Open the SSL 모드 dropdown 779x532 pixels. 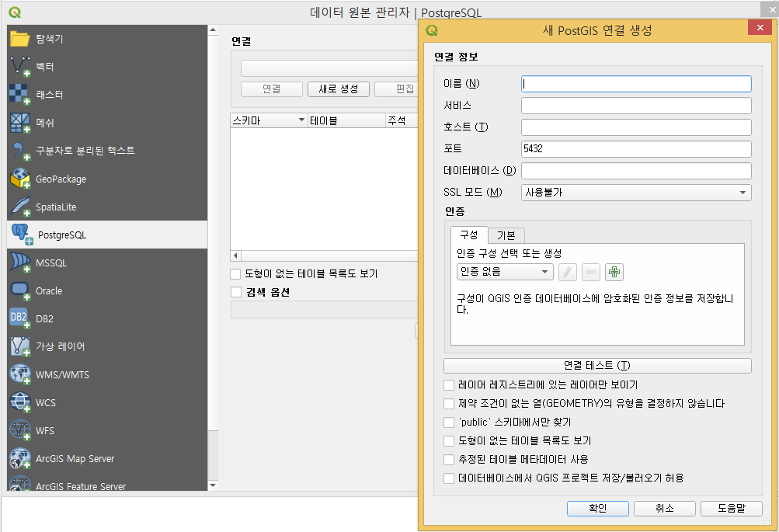coord(636,193)
